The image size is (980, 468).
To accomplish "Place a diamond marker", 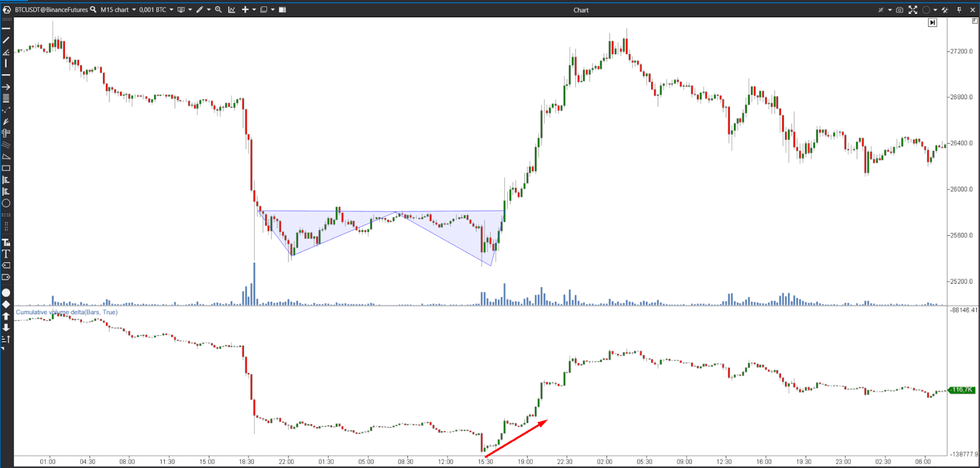I will pyautogui.click(x=6, y=304).
